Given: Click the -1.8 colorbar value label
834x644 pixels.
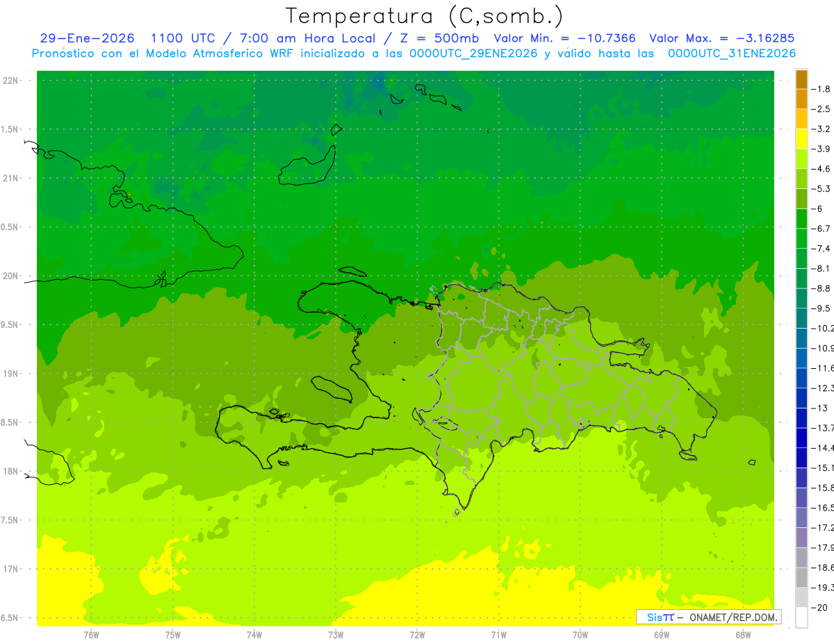Looking at the screenshot, I should point(821,89).
